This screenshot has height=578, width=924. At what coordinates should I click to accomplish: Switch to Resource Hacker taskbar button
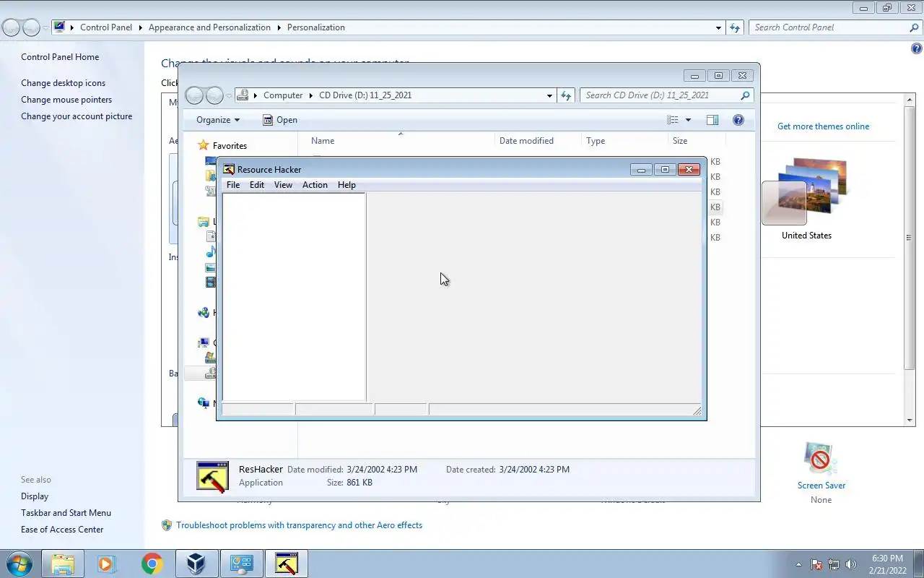pyautogui.click(x=286, y=564)
